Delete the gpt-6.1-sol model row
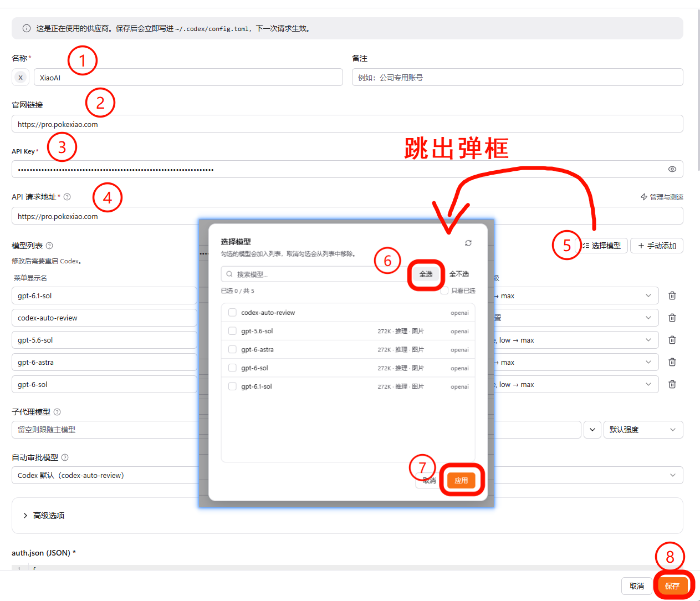Screen dimensions: 700x601 [x=672, y=296]
